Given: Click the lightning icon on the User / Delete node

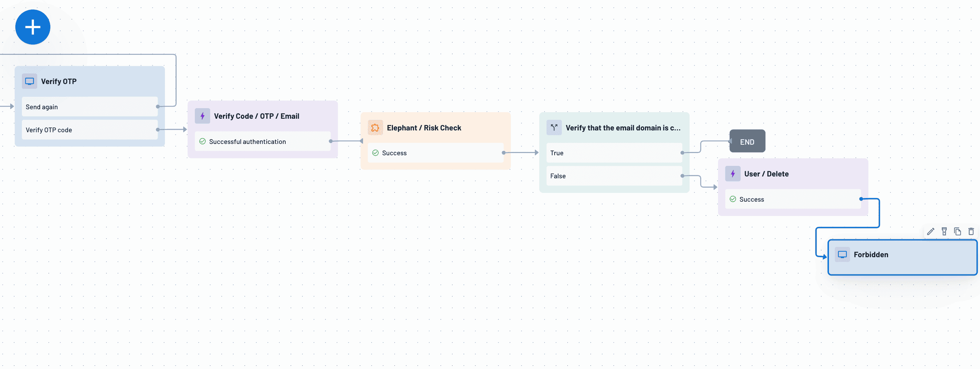Looking at the screenshot, I should (733, 174).
